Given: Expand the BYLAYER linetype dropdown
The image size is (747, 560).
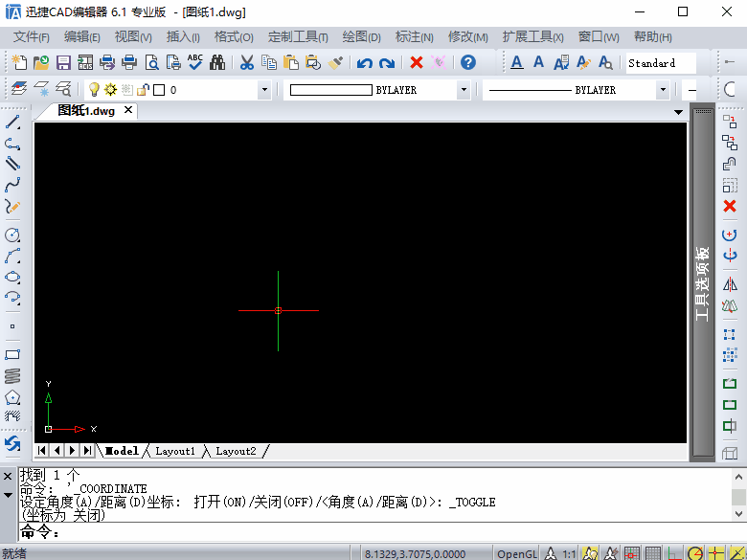Looking at the screenshot, I should pyautogui.click(x=662, y=90).
